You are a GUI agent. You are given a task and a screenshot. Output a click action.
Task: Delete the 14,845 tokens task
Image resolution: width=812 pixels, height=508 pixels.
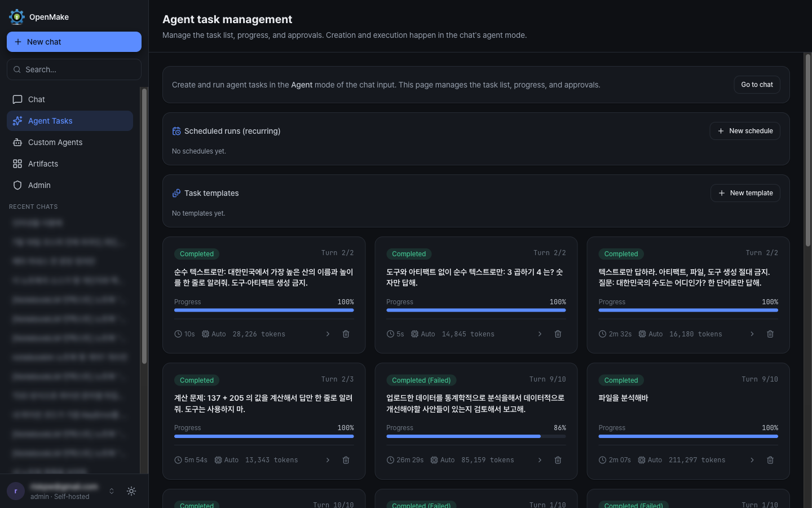pyautogui.click(x=558, y=334)
